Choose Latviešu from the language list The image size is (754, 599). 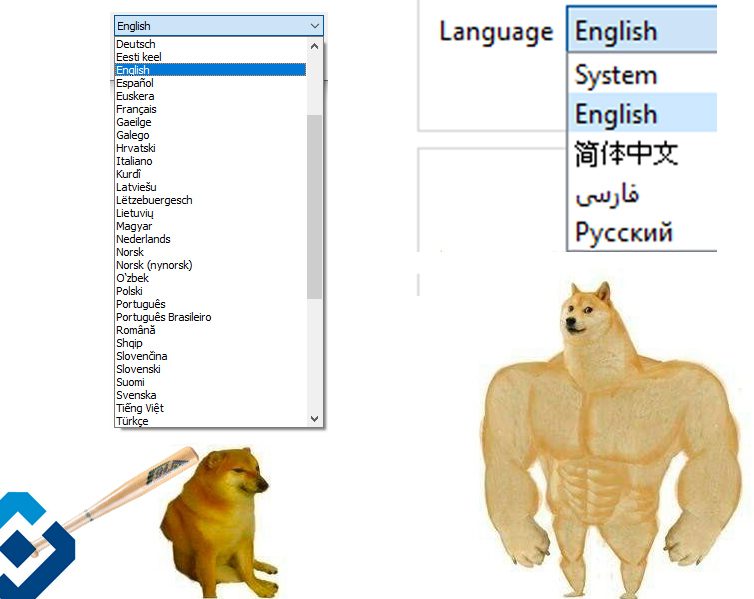211,187
